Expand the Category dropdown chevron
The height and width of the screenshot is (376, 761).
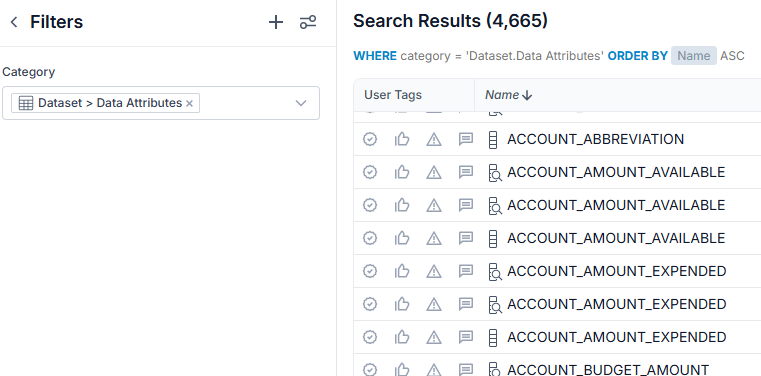pyautogui.click(x=301, y=103)
